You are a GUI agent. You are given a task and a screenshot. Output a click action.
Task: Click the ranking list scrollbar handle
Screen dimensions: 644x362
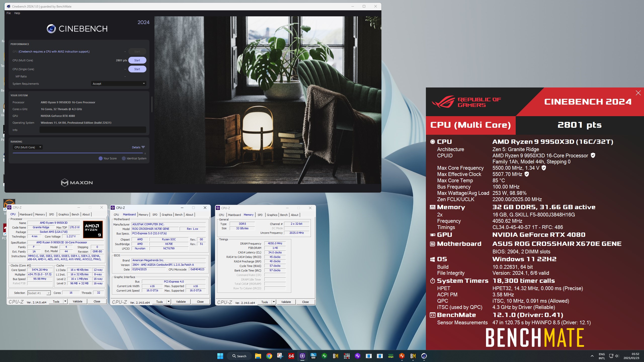click(x=145, y=153)
